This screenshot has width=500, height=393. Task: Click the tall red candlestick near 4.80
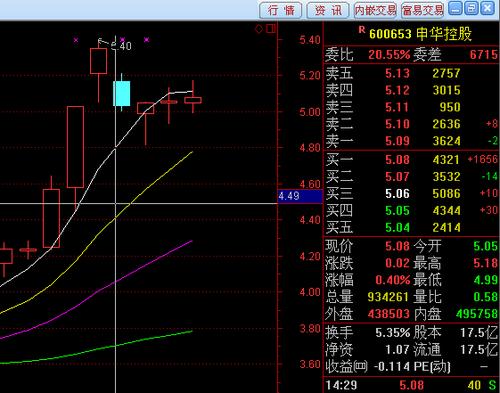click(75, 147)
